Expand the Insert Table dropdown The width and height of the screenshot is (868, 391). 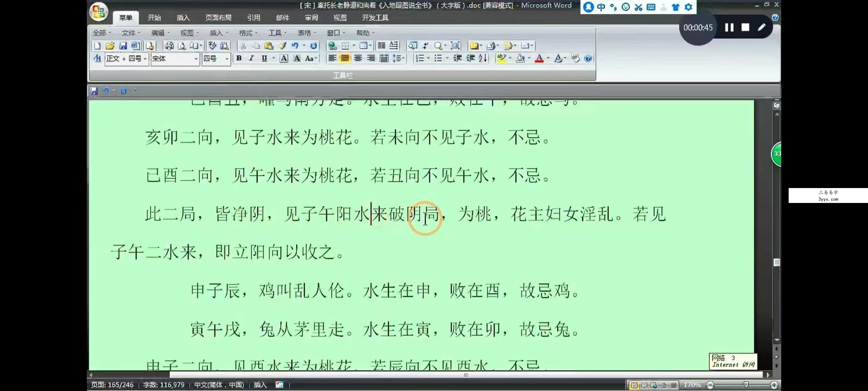point(370,46)
